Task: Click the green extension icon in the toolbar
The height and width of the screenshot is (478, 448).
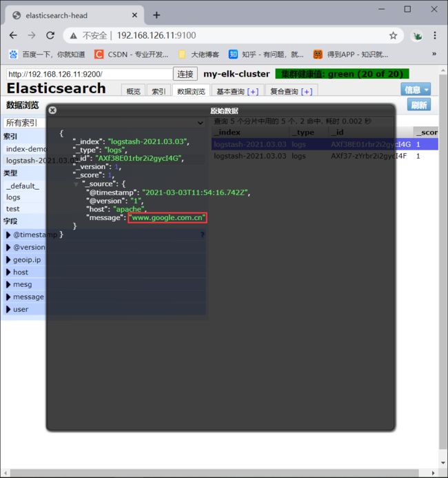Action: point(417,36)
